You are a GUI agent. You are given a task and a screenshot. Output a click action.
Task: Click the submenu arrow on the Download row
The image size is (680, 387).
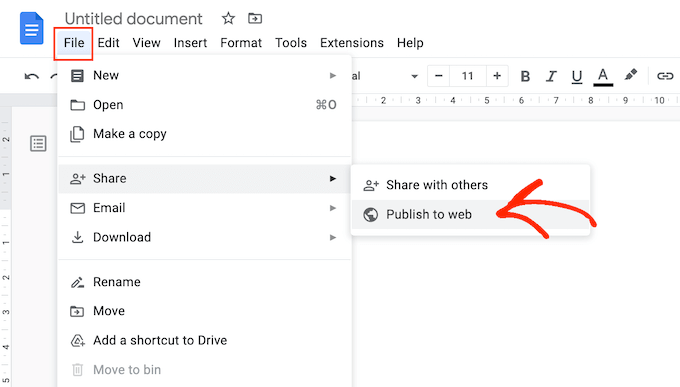(333, 237)
